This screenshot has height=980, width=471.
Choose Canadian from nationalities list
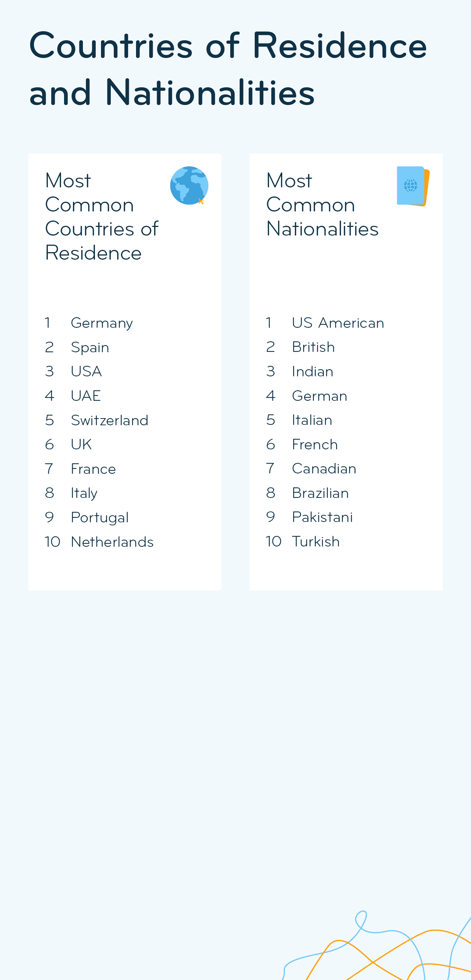pyautogui.click(x=324, y=469)
